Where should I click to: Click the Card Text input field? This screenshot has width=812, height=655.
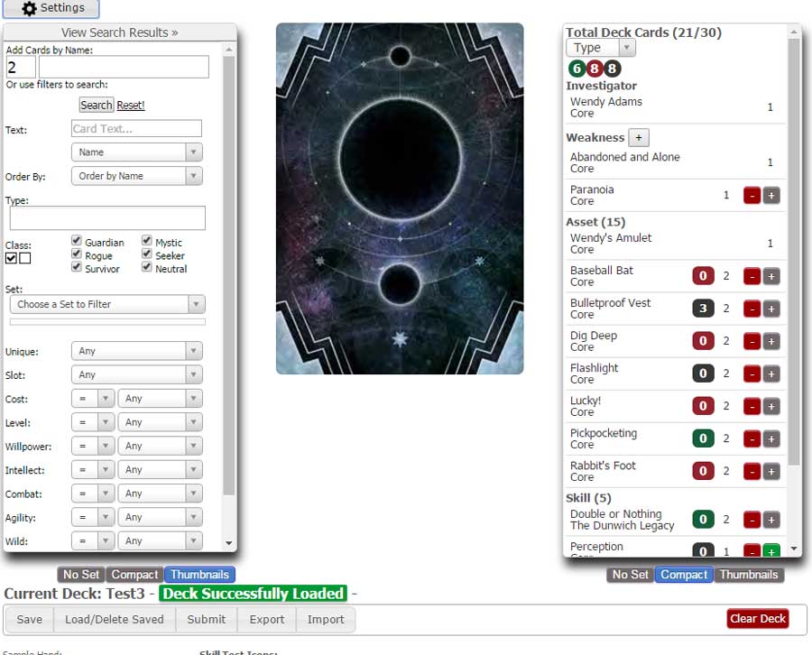coord(137,128)
